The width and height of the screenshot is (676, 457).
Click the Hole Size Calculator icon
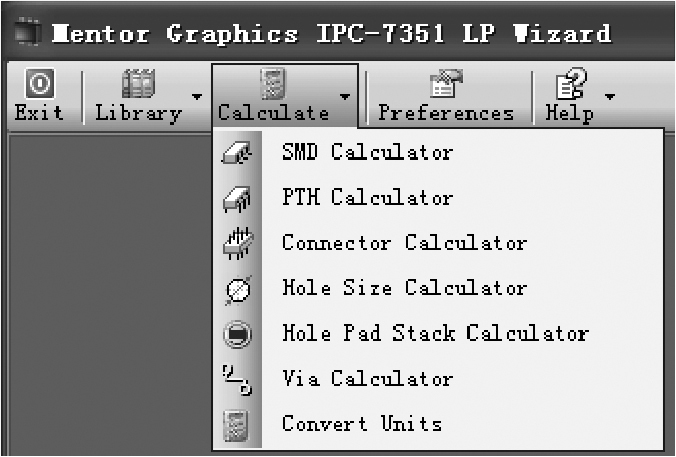[x=237, y=288]
